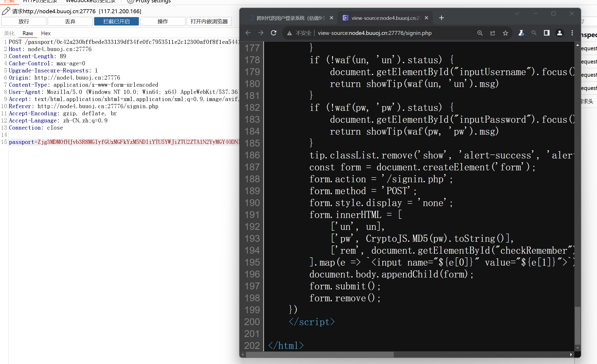Image resolution: width=597 pixels, height=364 pixels.
Task: Click the 放行 forward button
Action: click(x=24, y=21)
